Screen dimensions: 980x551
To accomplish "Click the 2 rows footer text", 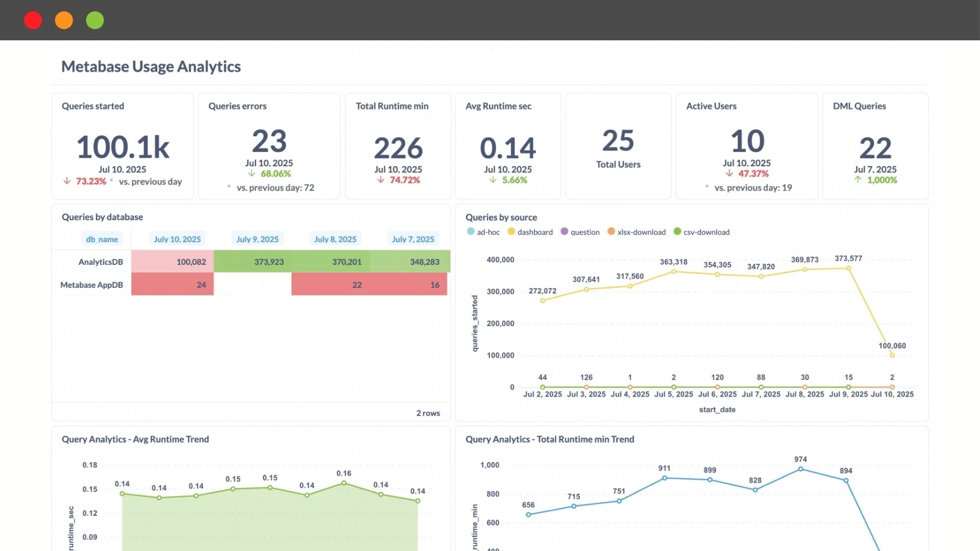I will click(428, 413).
